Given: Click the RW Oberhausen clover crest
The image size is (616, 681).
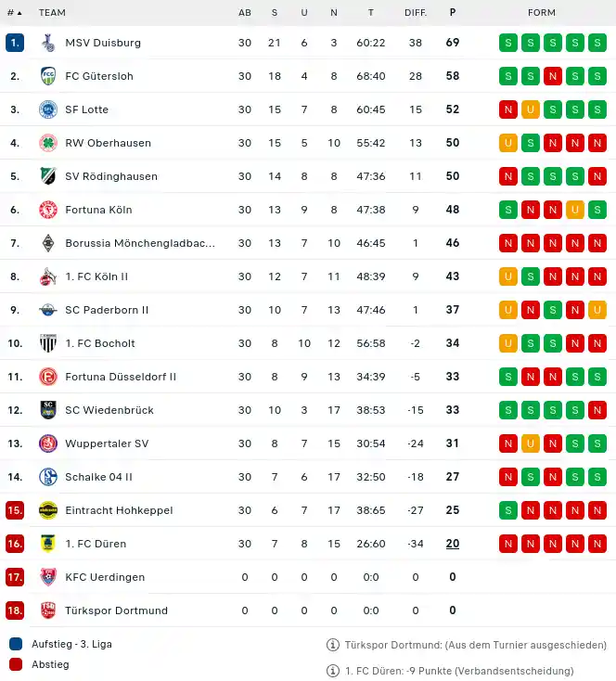Looking at the screenshot, I should point(48,143).
